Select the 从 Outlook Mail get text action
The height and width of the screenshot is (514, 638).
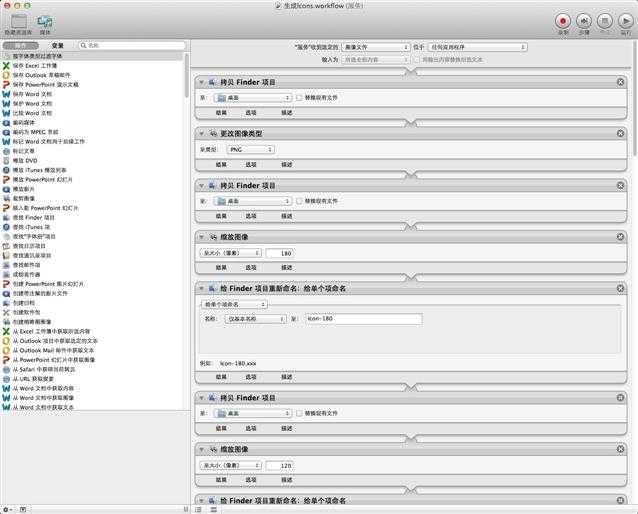[x=53, y=350]
